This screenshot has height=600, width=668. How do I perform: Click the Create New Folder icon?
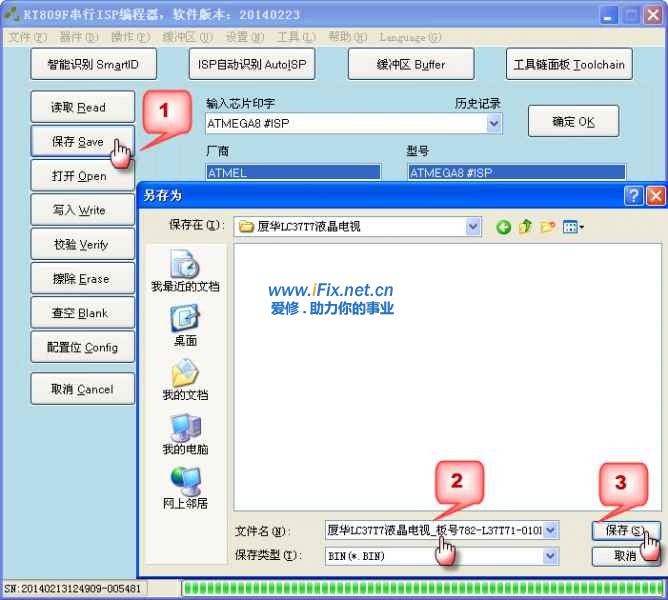[x=547, y=227]
